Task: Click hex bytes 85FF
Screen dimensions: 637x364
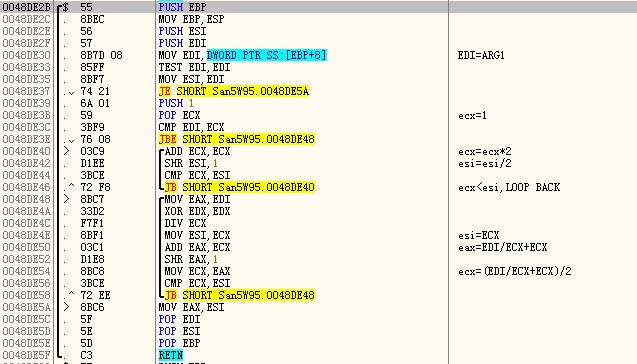Action: (x=92, y=67)
